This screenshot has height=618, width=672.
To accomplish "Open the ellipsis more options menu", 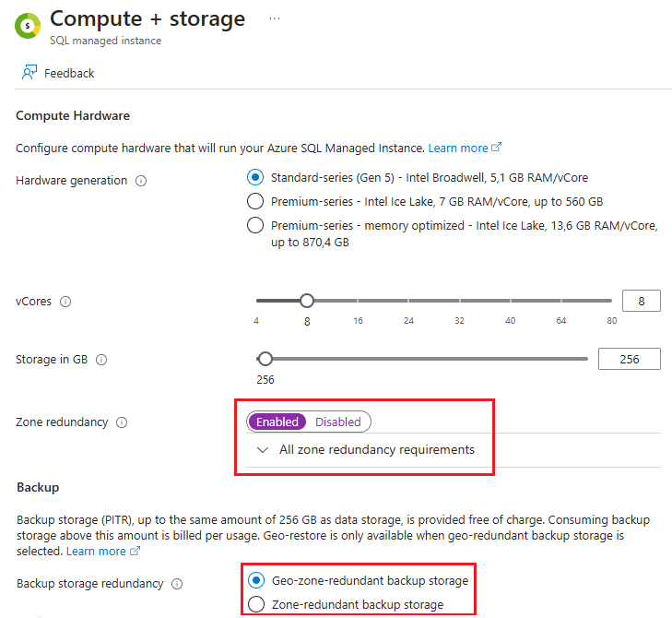I will coord(275,18).
